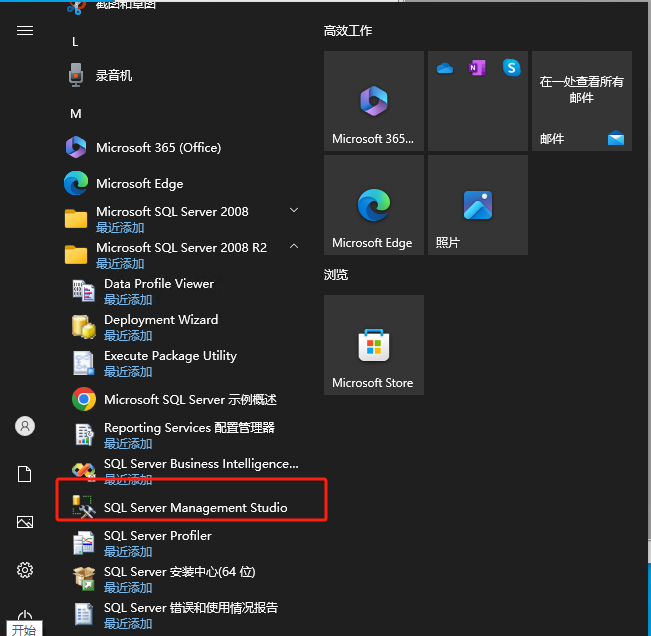Expand Microsoft SQL Server 2008 folder chevron
Screen dimensions: 651x636
pos(294,210)
